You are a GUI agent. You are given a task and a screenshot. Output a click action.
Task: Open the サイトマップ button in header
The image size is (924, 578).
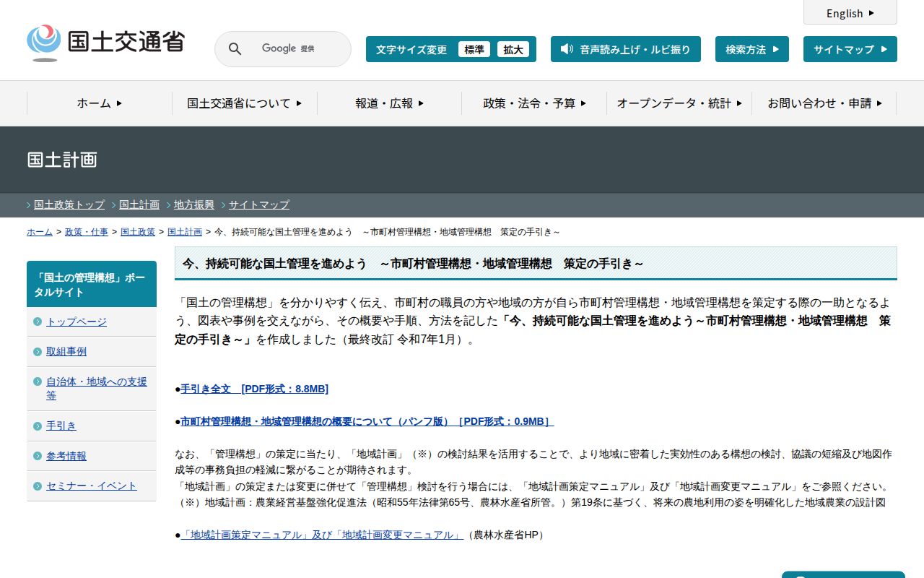point(850,49)
